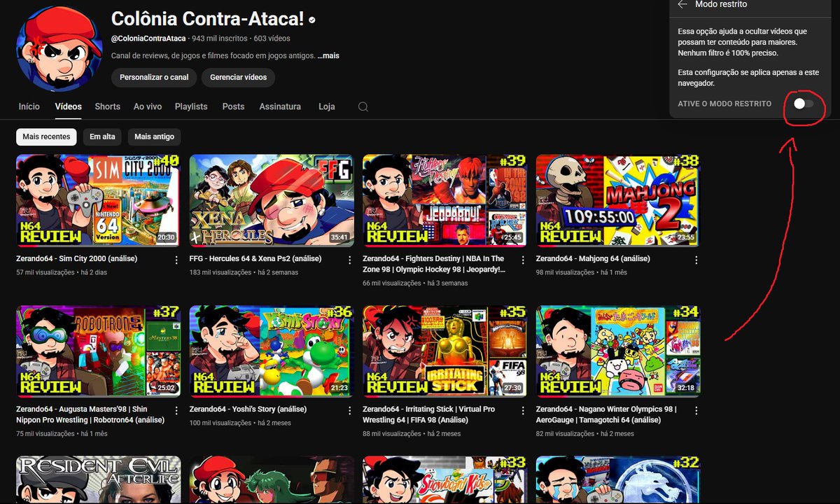Click the Colônia Contra-Ataca channel avatar
This screenshot has height=504, width=840.
coord(59,48)
